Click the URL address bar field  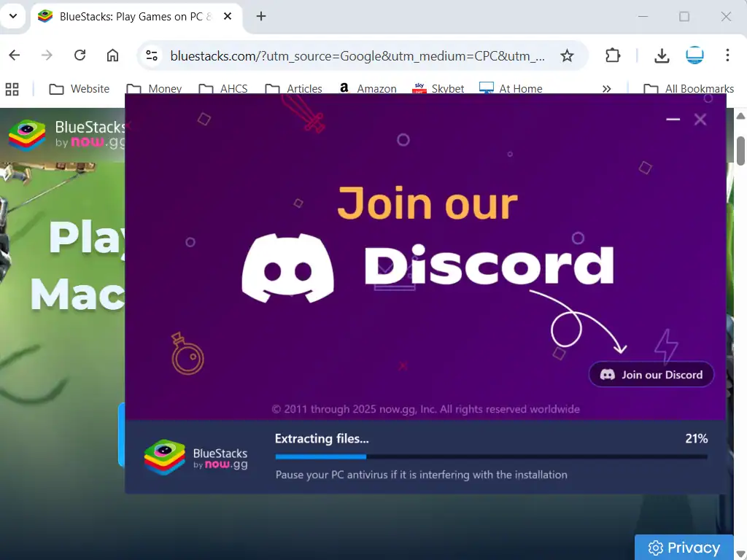[x=356, y=55]
